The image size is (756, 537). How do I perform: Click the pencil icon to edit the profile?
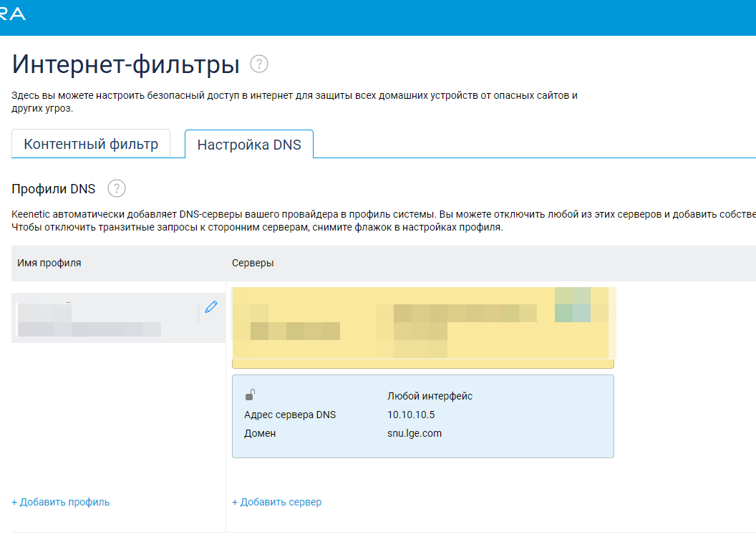tap(210, 307)
